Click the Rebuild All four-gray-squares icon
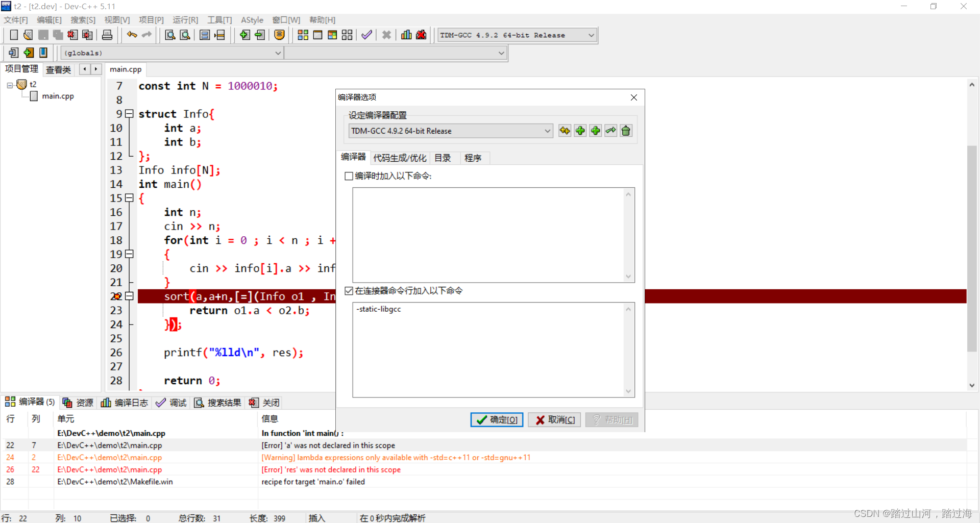 point(347,35)
